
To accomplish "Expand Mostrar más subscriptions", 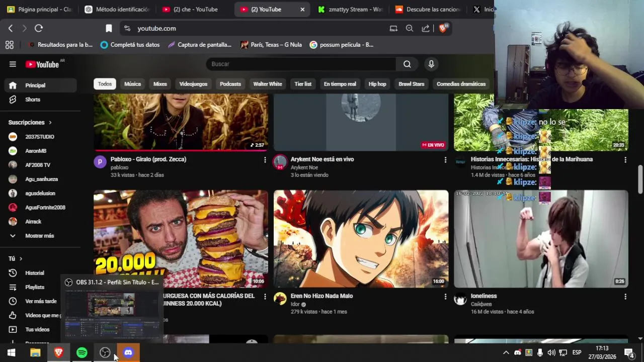I will pos(40,236).
